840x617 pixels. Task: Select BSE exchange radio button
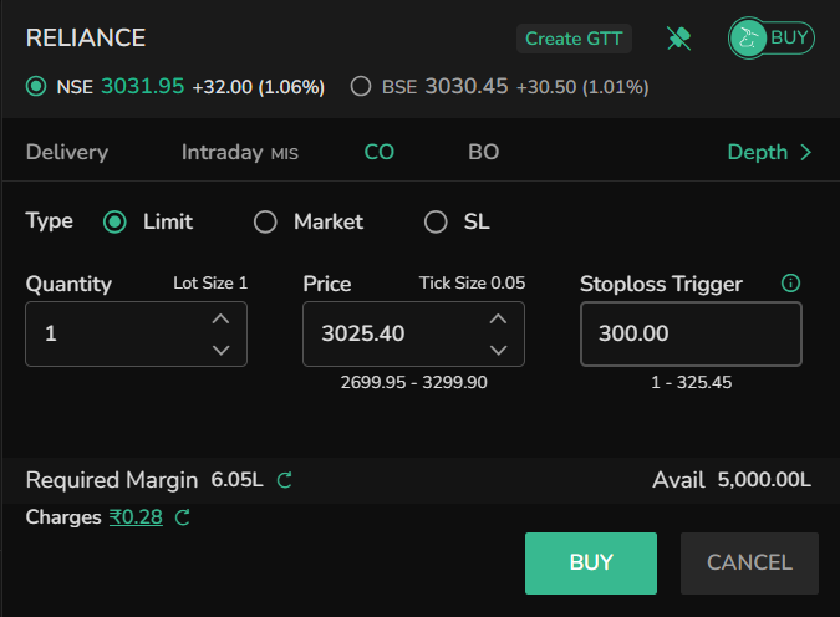[361, 86]
